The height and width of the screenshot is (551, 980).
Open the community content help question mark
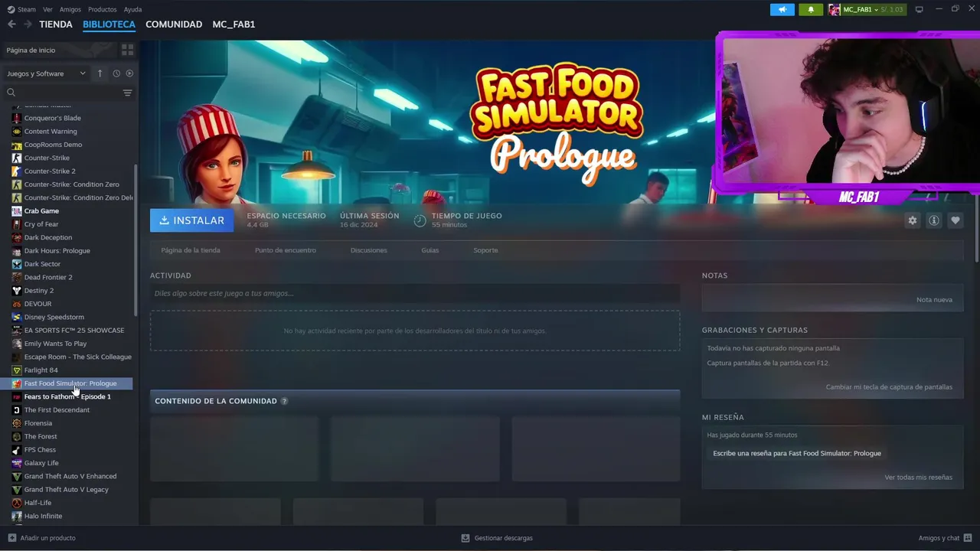[284, 401]
